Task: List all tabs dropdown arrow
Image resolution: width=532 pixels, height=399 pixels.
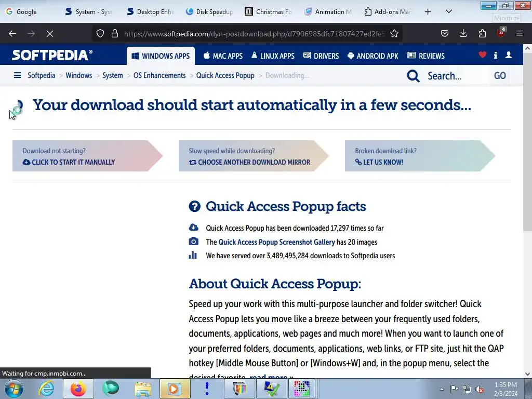Action: [x=449, y=12]
